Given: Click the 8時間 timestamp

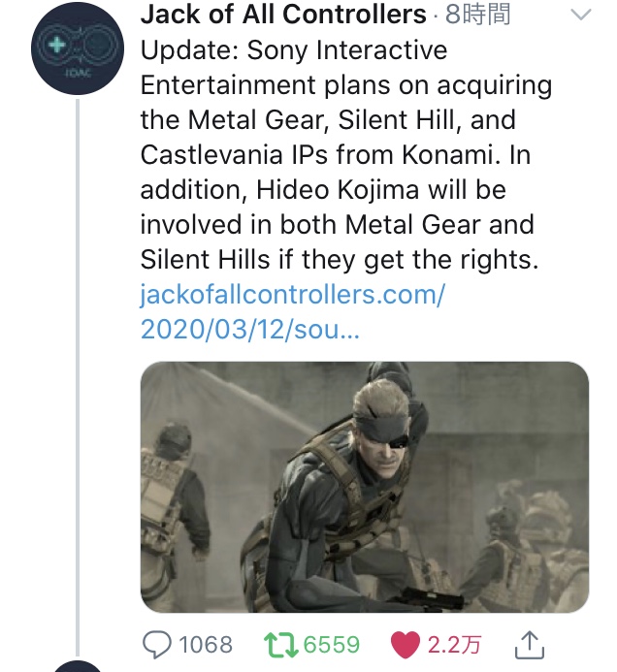Looking at the screenshot, I should (x=477, y=16).
